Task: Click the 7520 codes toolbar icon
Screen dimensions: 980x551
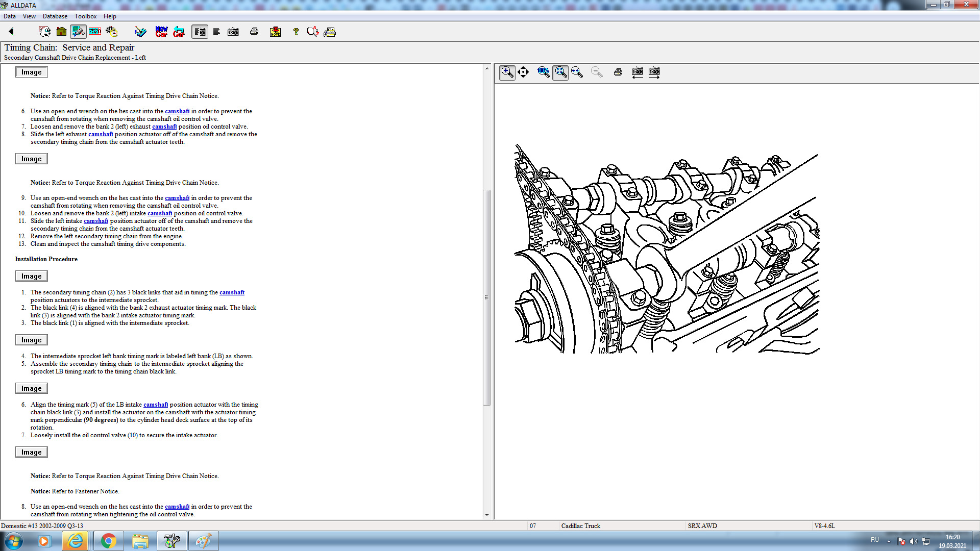Action: [95, 32]
